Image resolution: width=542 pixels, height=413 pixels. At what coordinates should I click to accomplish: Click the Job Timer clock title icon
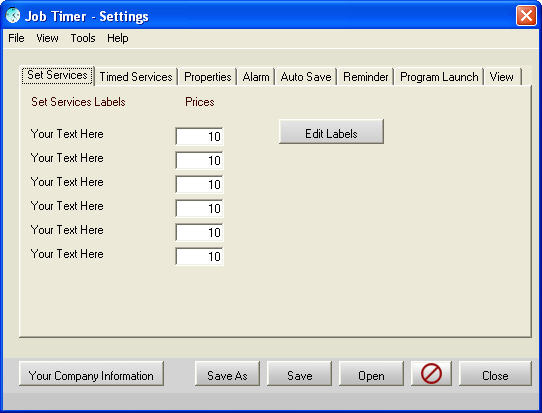coord(13,16)
